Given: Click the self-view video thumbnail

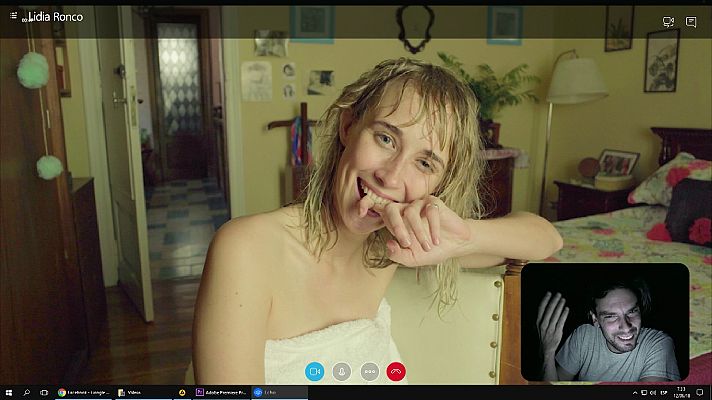Looking at the screenshot, I should click(x=604, y=322).
